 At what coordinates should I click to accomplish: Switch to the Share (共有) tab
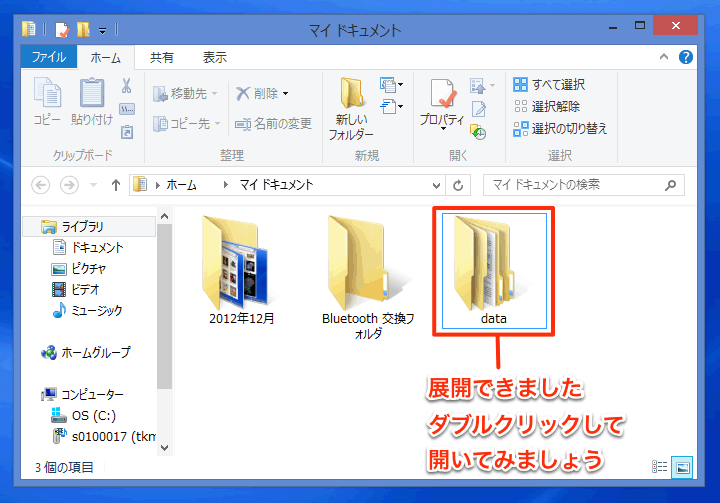tap(162, 58)
